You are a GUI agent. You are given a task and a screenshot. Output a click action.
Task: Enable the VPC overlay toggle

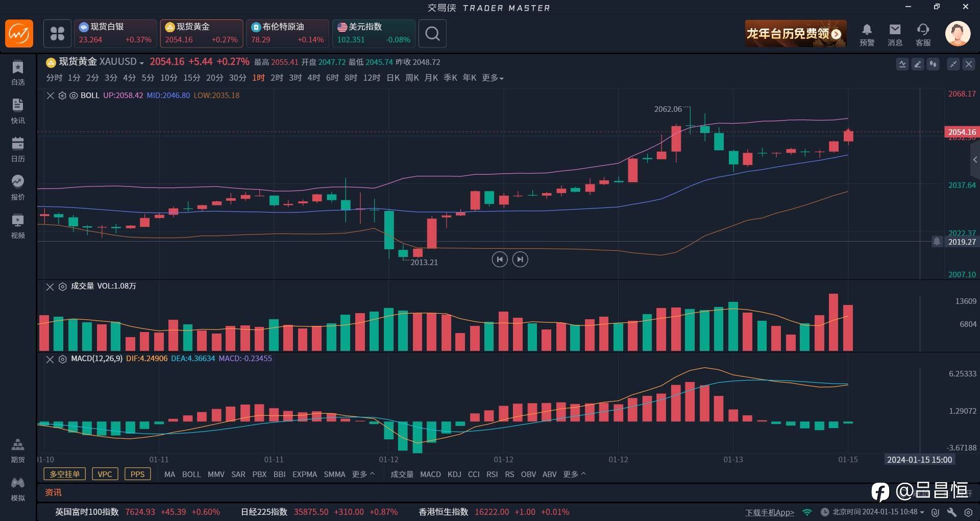click(x=105, y=474)
